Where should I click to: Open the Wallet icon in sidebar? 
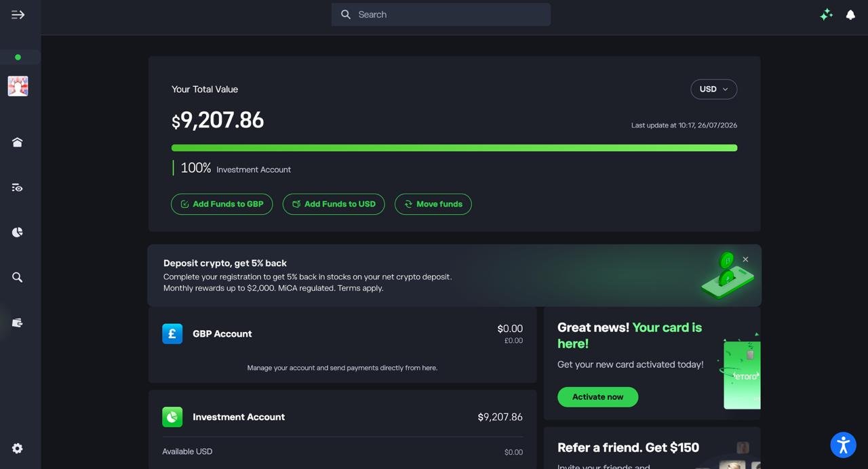point(18,323)
